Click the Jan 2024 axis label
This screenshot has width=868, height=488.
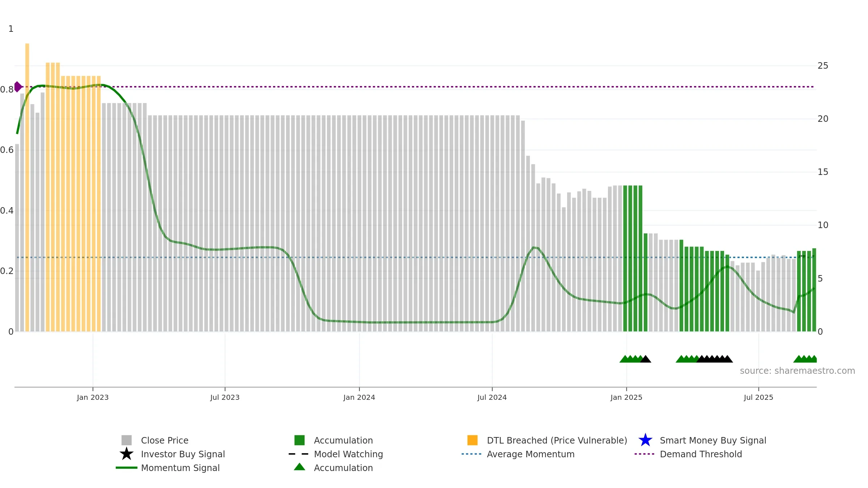click(x=359, y=398)
